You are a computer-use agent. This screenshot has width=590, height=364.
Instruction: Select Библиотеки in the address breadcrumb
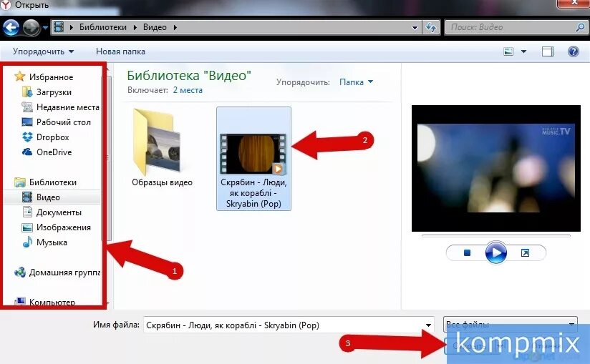102,27
